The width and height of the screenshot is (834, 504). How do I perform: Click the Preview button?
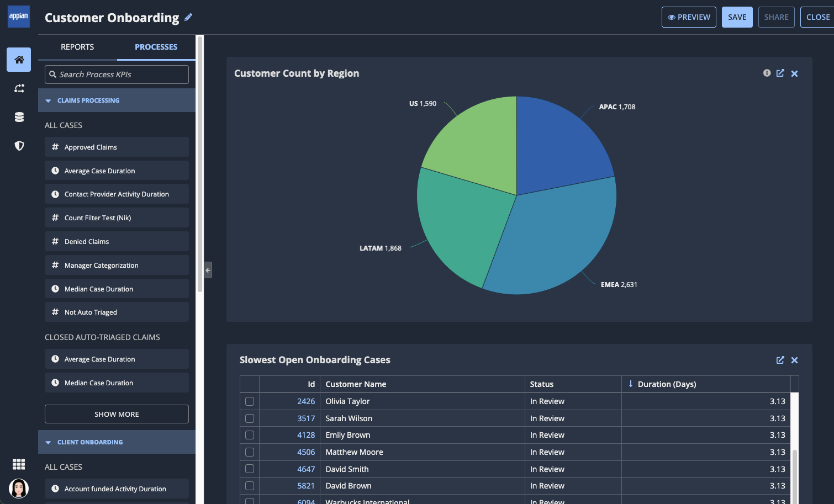(x=689, y=17)
